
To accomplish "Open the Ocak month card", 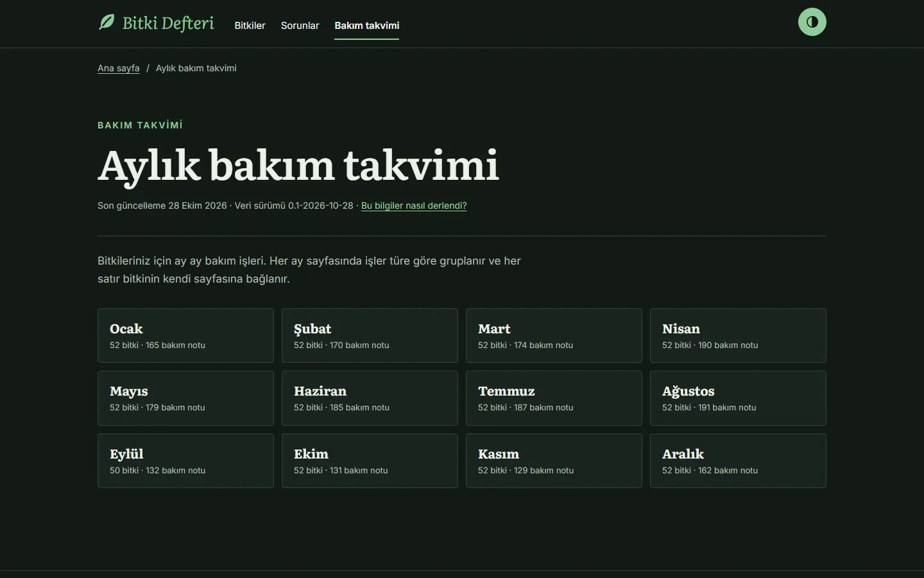I will click(185, 336).
